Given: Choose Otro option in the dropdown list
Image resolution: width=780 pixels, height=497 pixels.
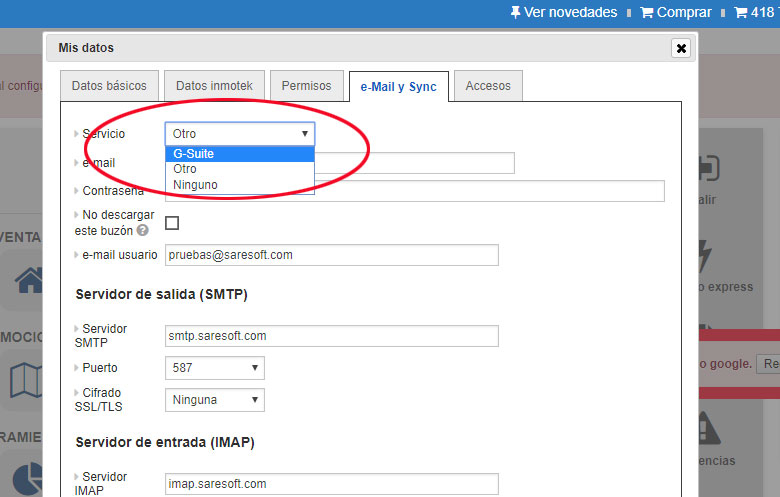Looking at the screenshot, I should coord(240,169).
